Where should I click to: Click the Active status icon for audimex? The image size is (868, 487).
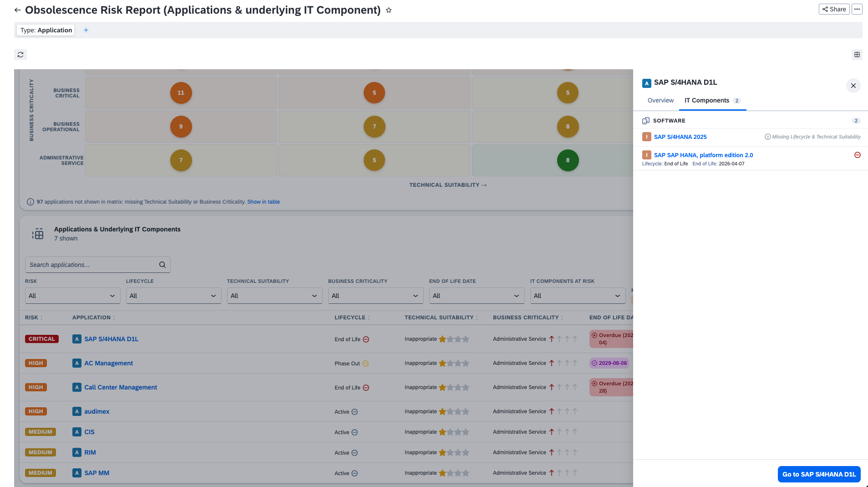click(355, 412)
